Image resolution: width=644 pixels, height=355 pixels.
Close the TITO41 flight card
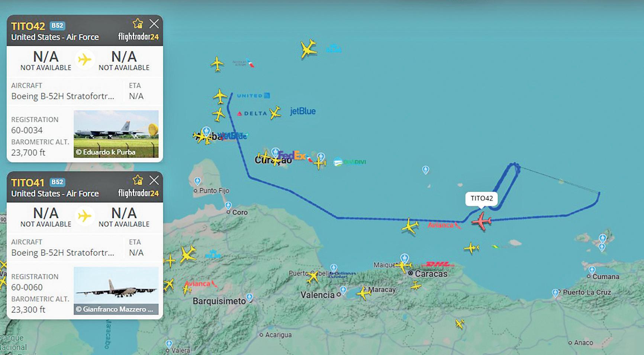click(154, 180)
